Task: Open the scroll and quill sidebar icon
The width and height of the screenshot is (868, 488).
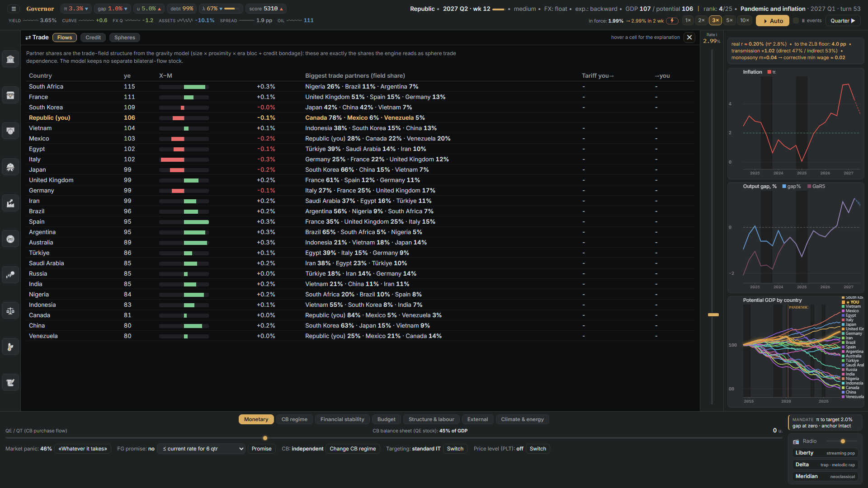Action: 10,383
